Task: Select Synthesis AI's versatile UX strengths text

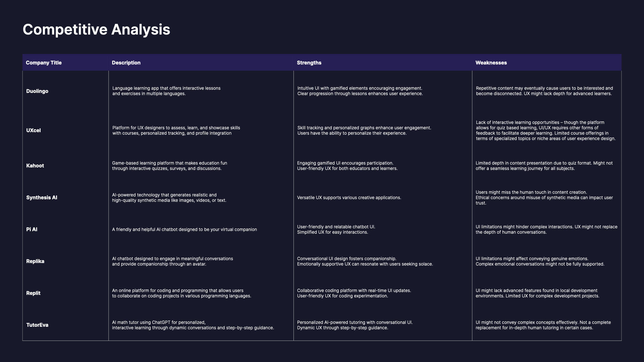Action: 349,197
